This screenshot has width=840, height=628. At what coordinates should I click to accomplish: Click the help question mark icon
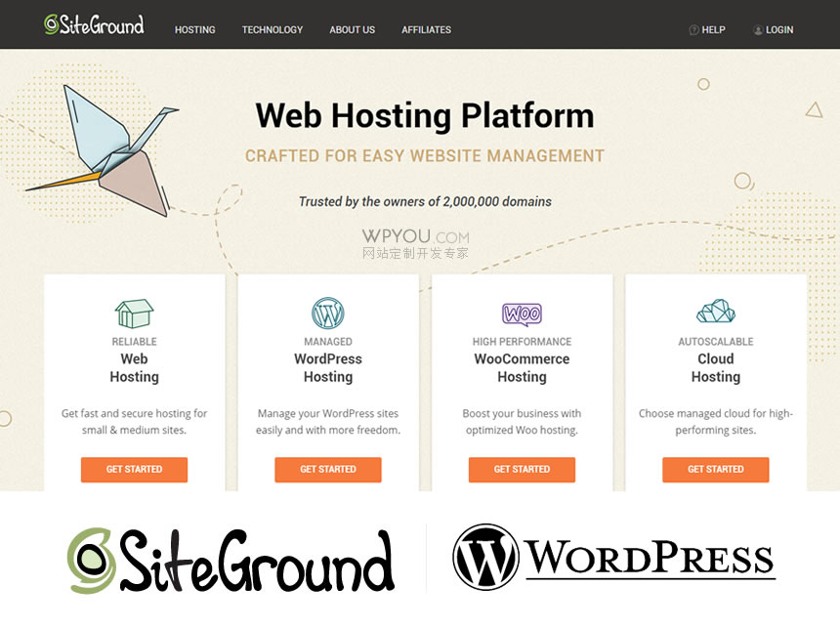coord(693,30)
